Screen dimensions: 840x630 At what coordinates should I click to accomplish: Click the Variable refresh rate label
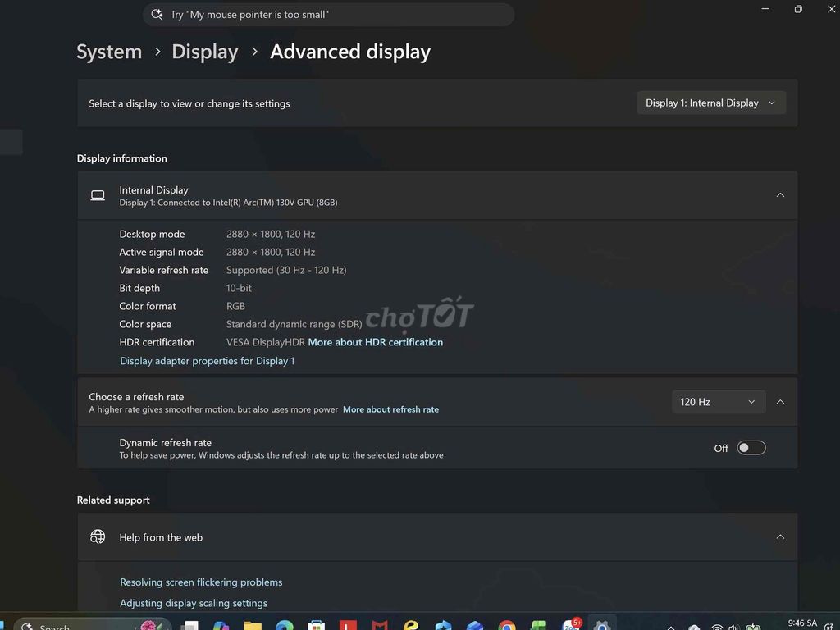[x=164, y=270]
